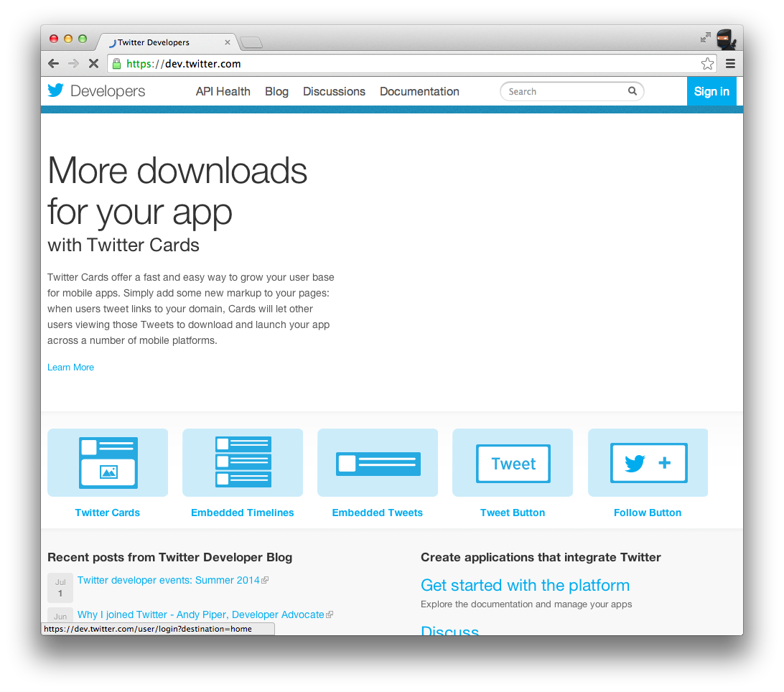The width and height of the screenshot is (784, 692).
Task: Click the macOS yellow minimize button
Action: pyautogui.click(x=68, y=39)
